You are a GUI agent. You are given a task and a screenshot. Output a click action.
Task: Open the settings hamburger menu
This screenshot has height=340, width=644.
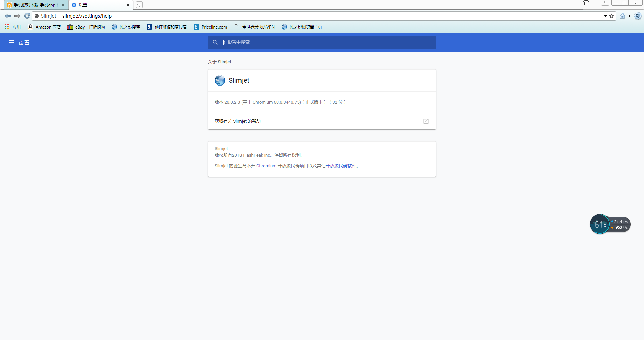point(11,43)
